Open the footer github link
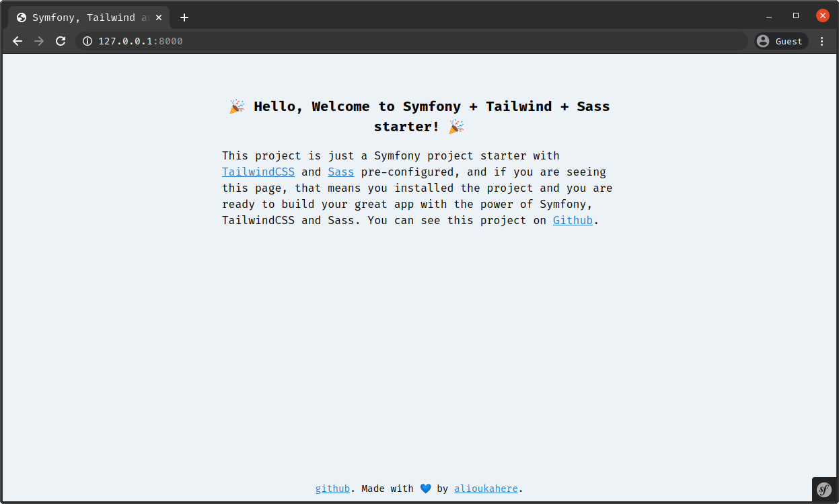The height and width of the screenshot is (504, 839). (x=333, y=489)
